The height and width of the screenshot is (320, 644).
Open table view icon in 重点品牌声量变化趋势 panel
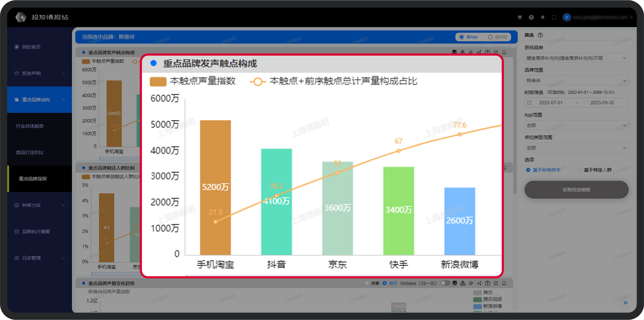point(454,283)
